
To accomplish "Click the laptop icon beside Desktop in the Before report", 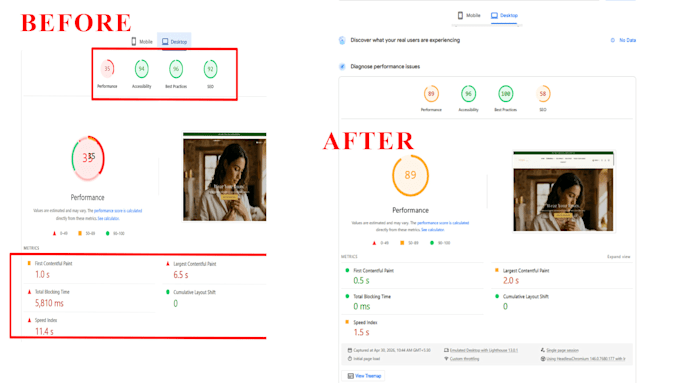I will 165,42.
